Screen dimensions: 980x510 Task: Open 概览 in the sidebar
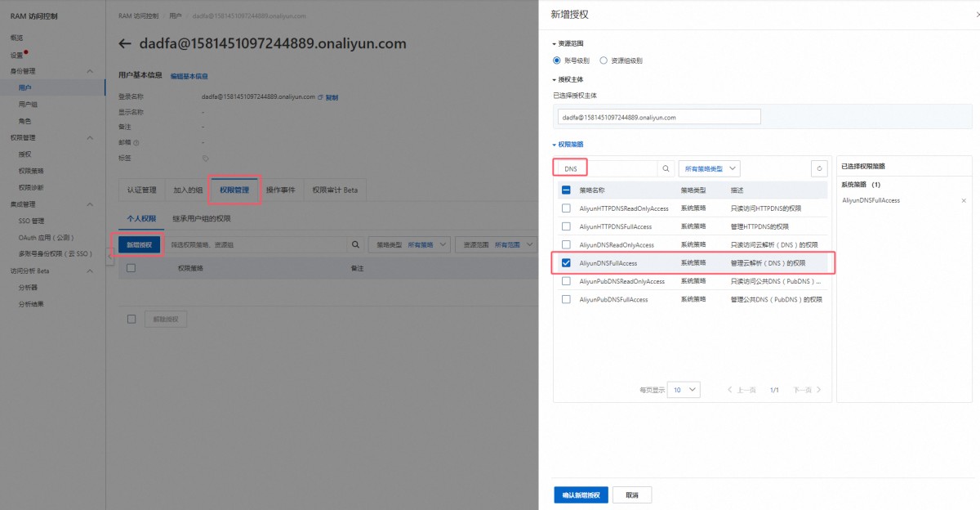coord(17,38)
